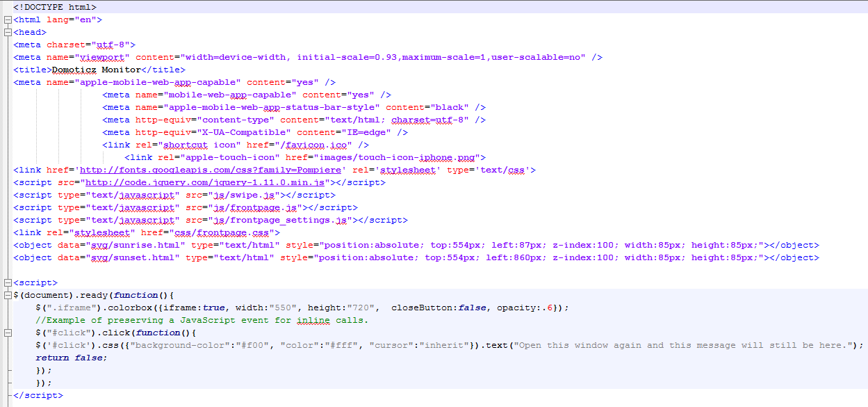Viewport: 868px width, 407px height.
Task: Click the code.jquery.com jquery-1.11.0.min.js URL
Action: click(205, 182)
